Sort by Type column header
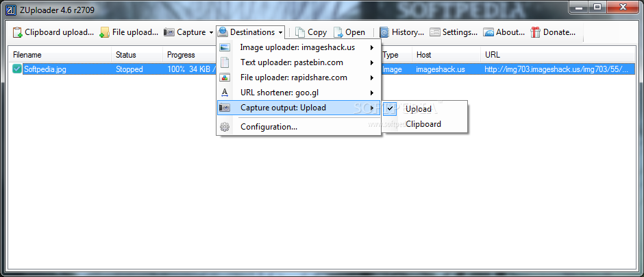This screenshot has height=277, width=644. 397,55
